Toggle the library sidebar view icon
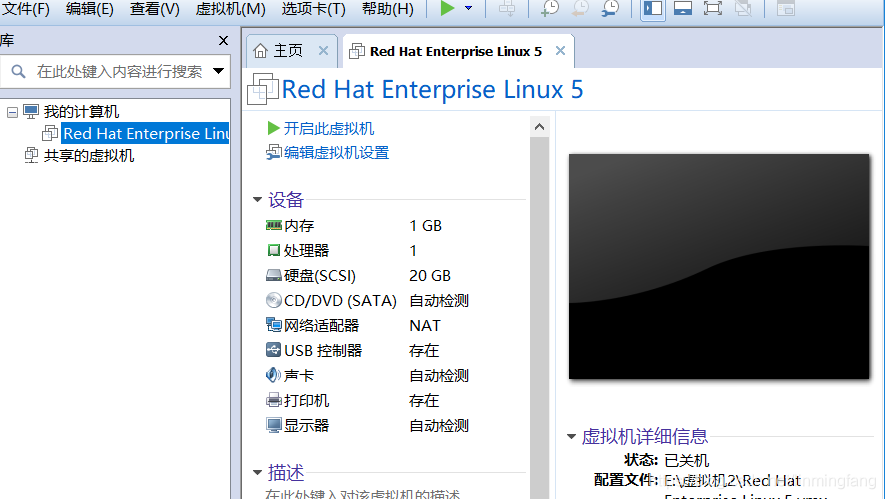The image size is (885, 499). [652, 8]
